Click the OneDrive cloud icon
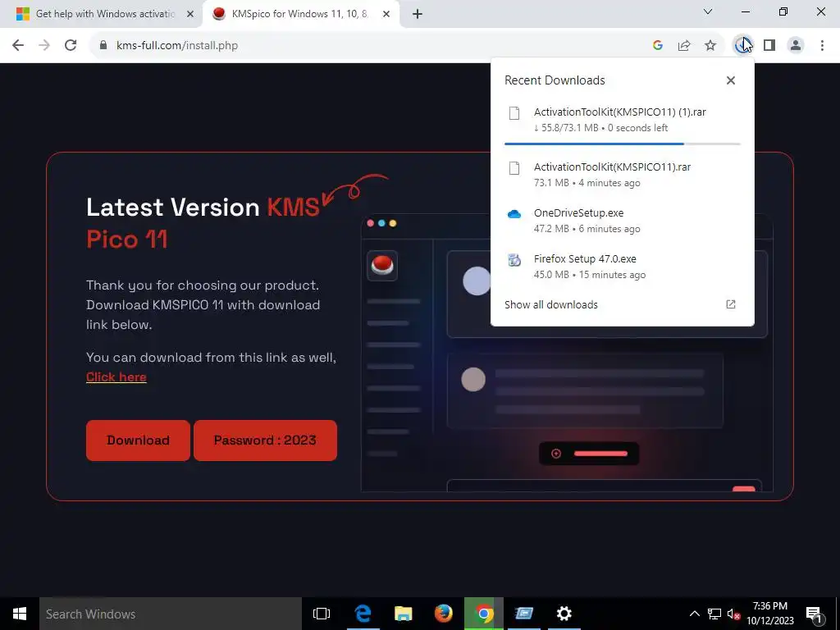Screen dimensions: 840x630 click(514, 214)
